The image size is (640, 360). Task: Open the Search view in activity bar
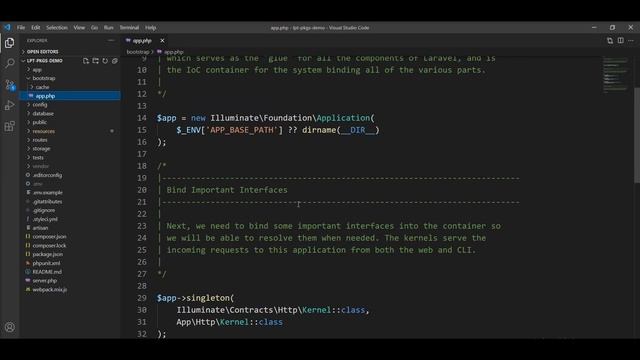point(9,64)
